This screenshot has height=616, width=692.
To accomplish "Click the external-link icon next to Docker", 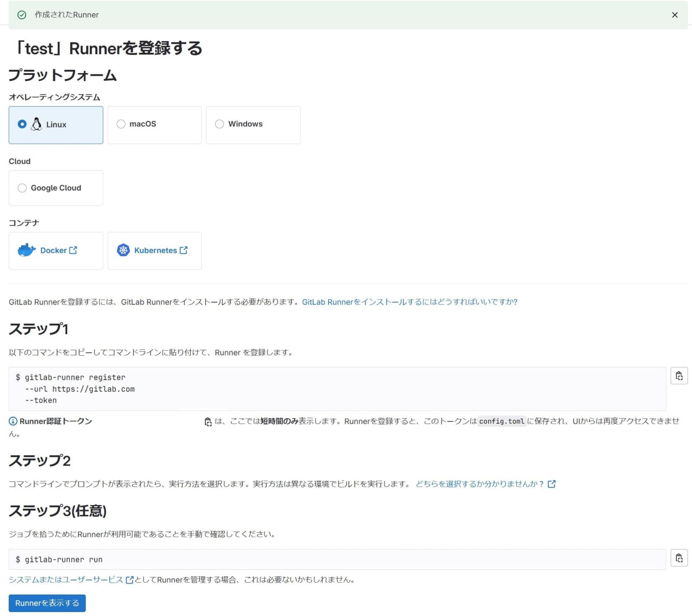I will click(73, 250).
